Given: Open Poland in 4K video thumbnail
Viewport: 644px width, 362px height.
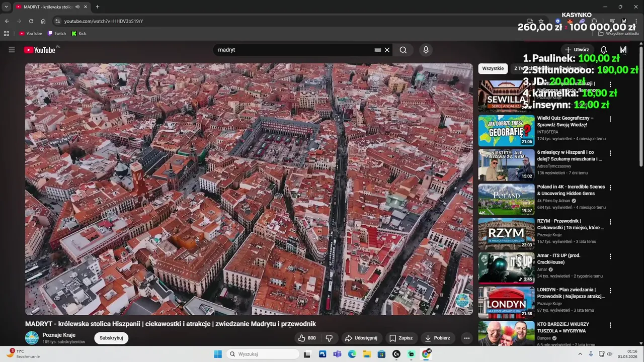Looking at the screenshot, I should coord(506,199).
